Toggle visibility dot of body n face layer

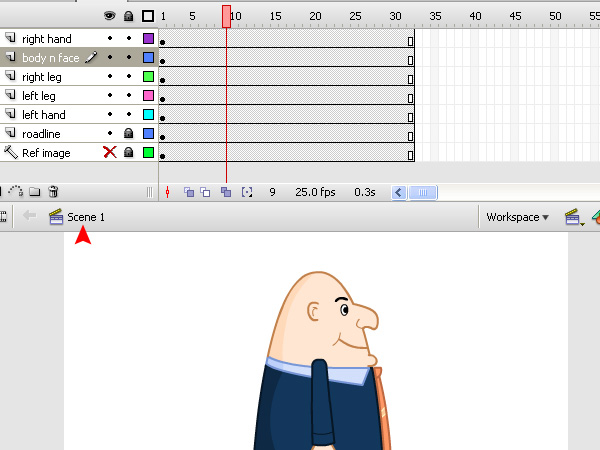(110, 57)
